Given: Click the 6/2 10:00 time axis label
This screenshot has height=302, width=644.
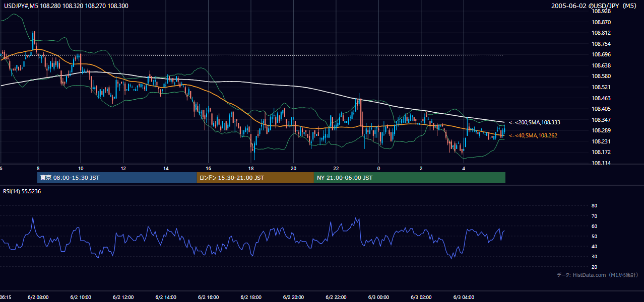Looking at the screenshot, I should click(x=81, y=297).
